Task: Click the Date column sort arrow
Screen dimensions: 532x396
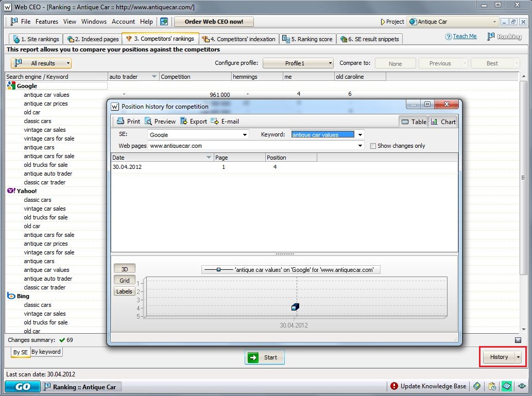Action: [209, 158]
